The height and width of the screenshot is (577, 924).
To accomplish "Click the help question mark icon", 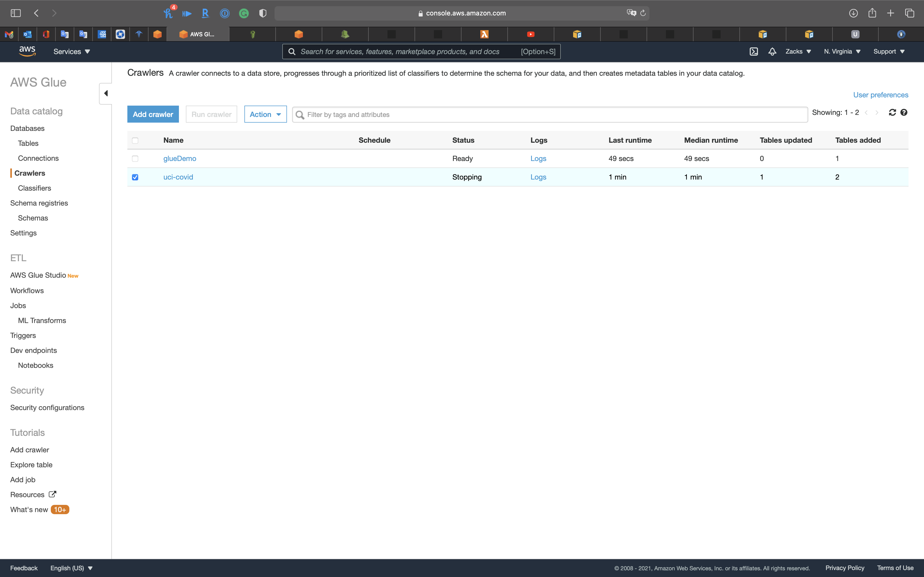I will tap(904, 113).
